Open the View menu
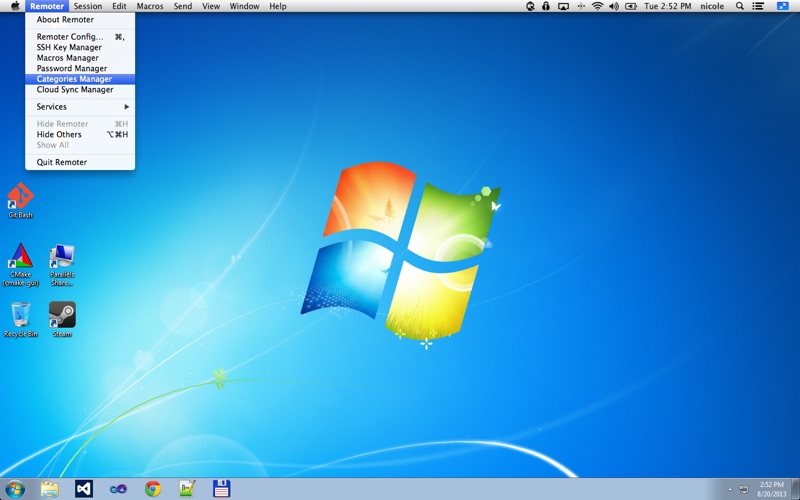 211,6
